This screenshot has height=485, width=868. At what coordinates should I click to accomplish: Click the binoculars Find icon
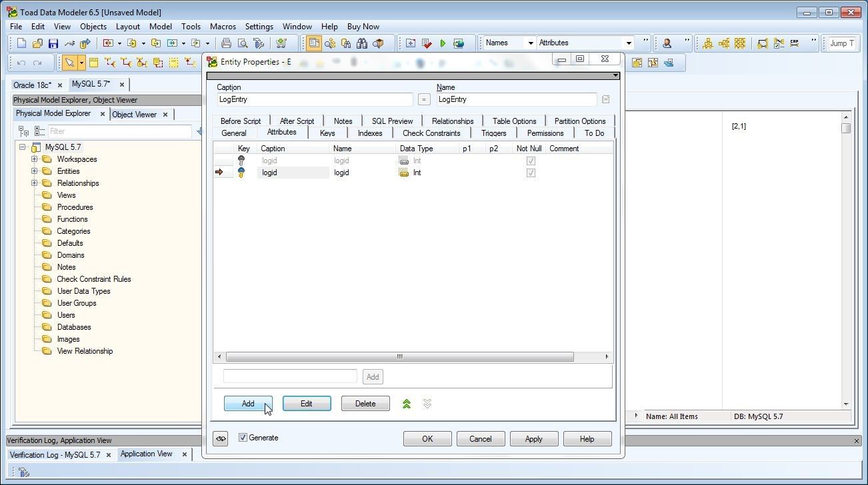coord(362,43)
